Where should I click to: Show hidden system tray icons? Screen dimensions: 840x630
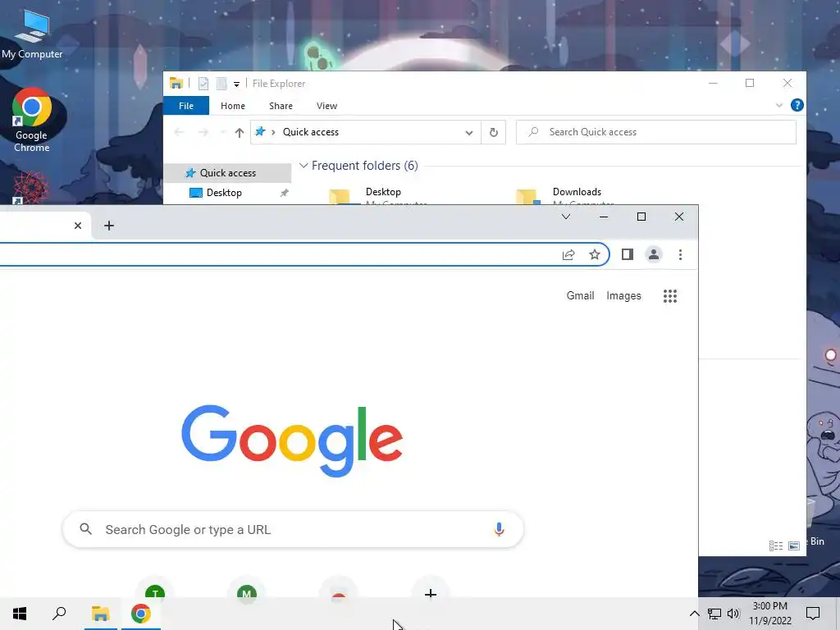(694, 614)
